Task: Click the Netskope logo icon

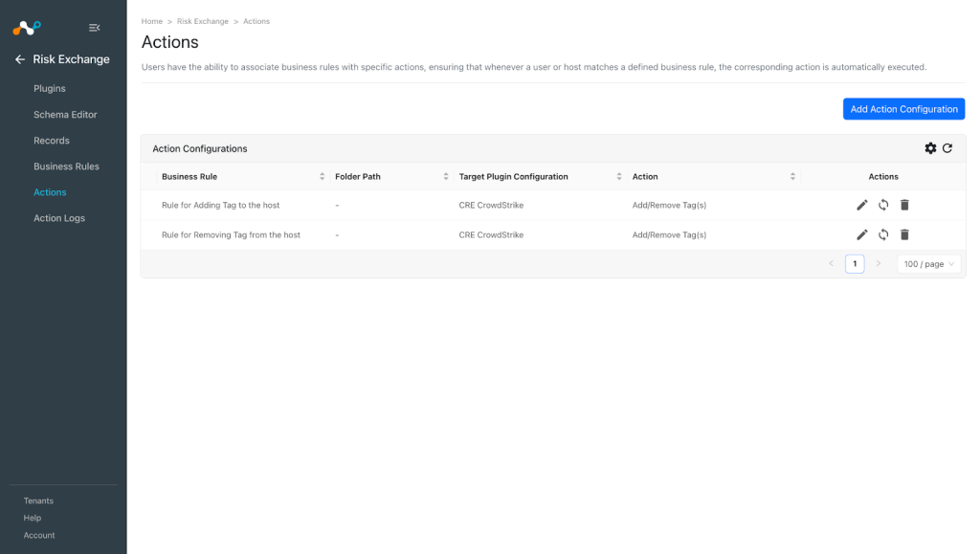Action: click(x=27, y=28)
